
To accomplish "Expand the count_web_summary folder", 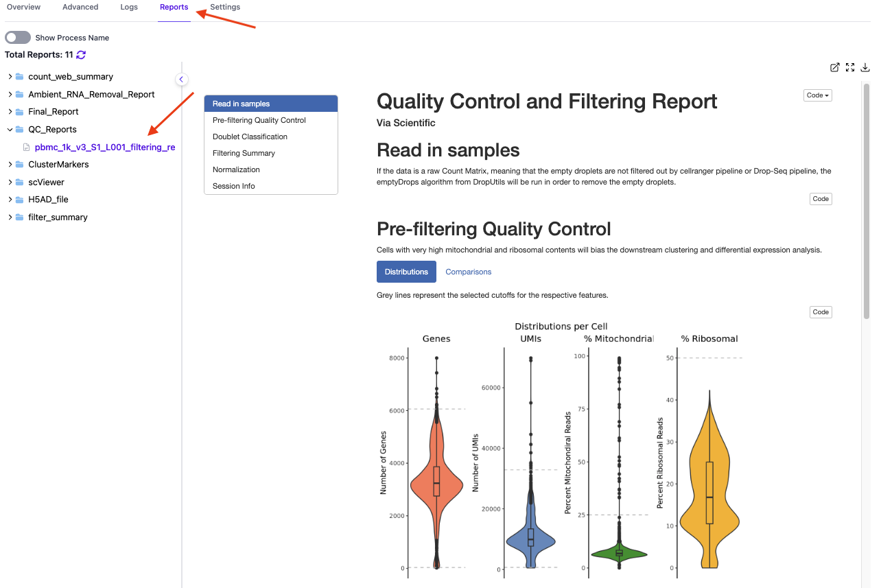I will tap(9, 76).
